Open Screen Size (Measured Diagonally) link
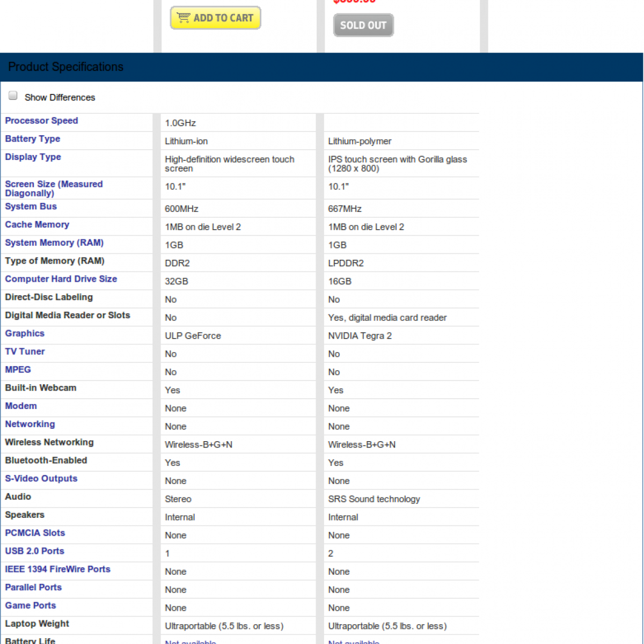Viewport: 644px width, 644px height. point(54,188)
